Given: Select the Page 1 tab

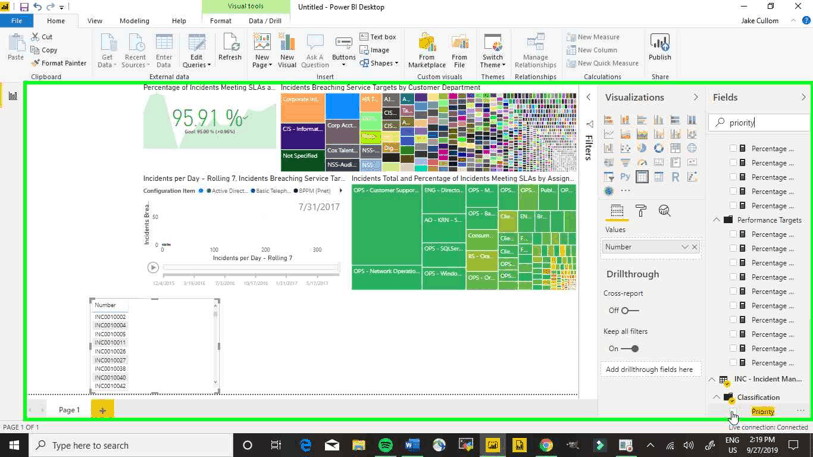Looking at the screenshot, I should [69, 410].
